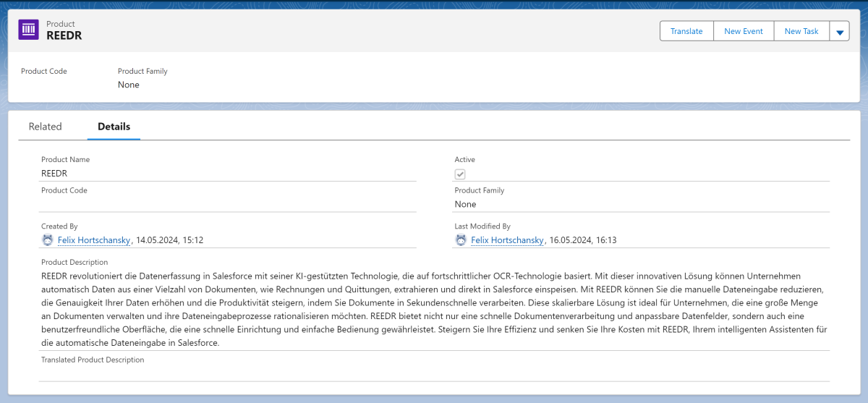868x403 pixels.
Task: Click the avatar icon under Last Modified By
Action: (x=461, y=240)
